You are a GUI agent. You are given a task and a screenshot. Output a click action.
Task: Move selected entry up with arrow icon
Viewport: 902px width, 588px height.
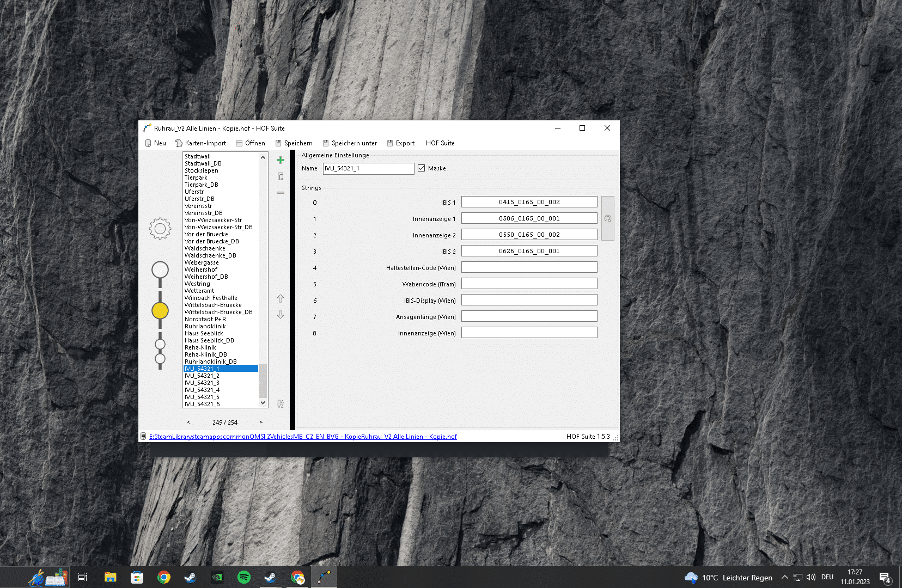(281, 298)
